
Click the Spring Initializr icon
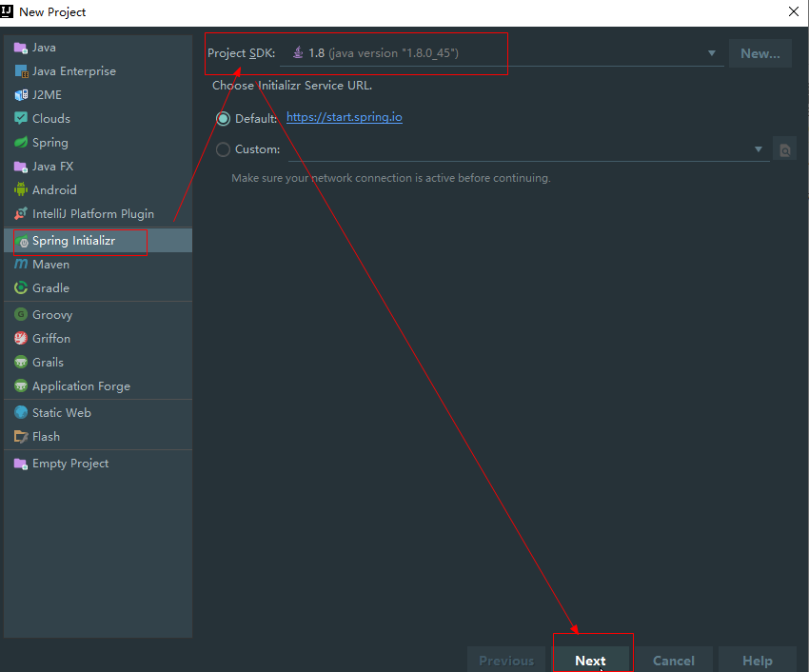tap(21, 241)
